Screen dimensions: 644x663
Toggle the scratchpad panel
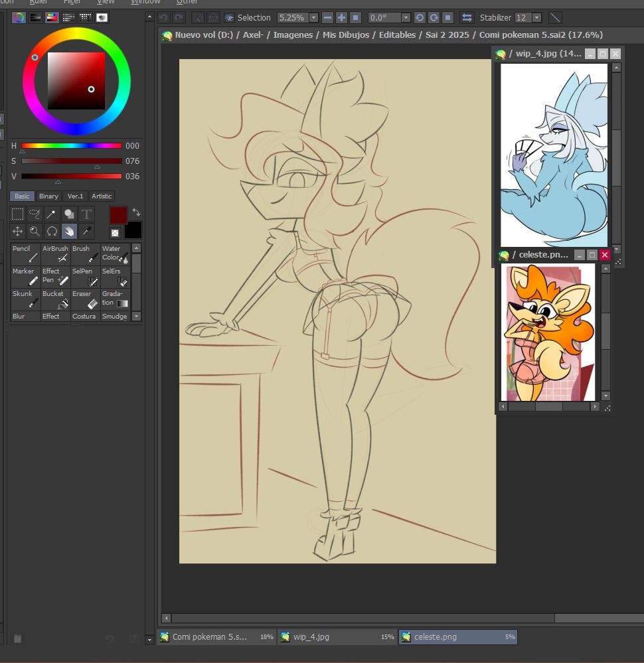click(x=102, y=18)
